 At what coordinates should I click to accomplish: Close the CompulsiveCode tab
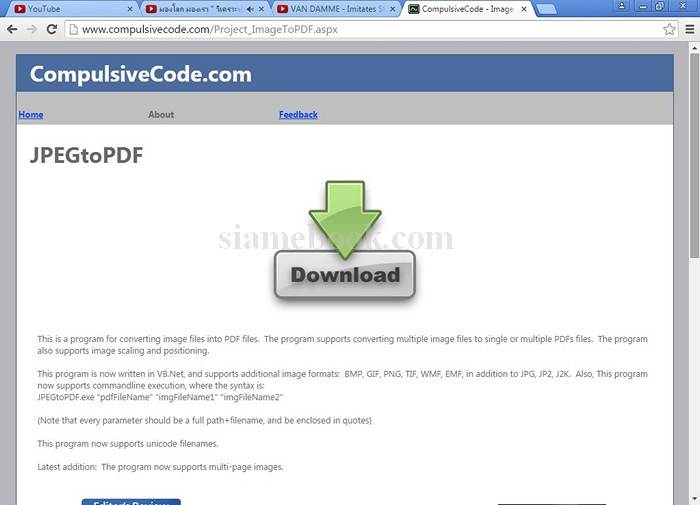pos(524,9)
